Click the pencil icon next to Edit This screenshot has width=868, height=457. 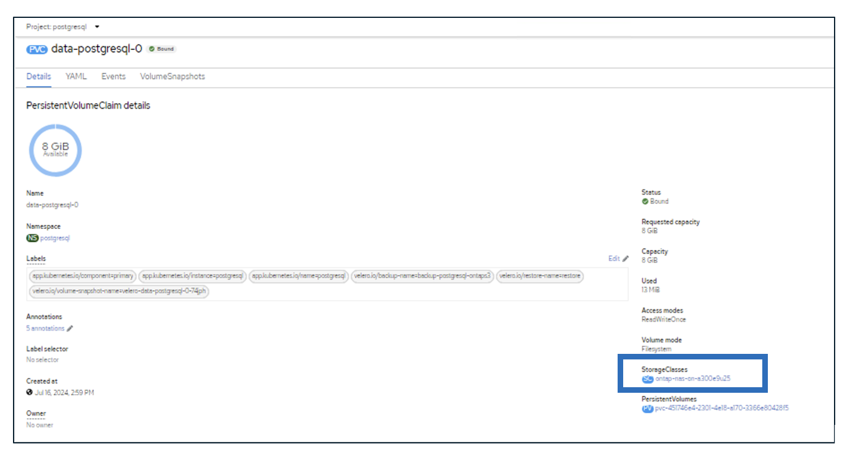coord(626,259)
